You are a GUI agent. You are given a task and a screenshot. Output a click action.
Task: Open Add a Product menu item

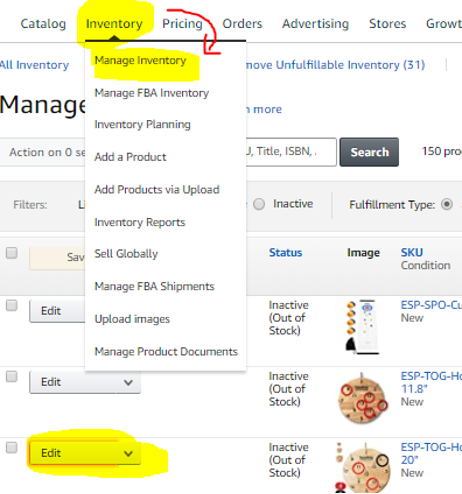coord(130,157)
